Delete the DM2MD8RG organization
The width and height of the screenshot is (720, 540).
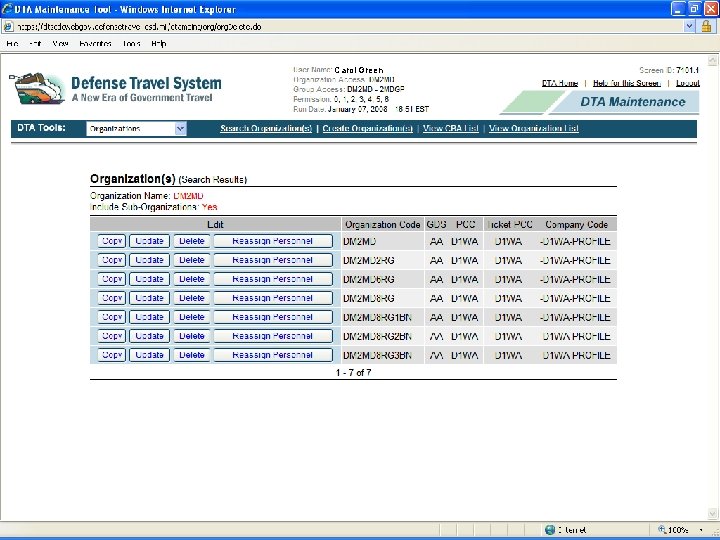191,298
